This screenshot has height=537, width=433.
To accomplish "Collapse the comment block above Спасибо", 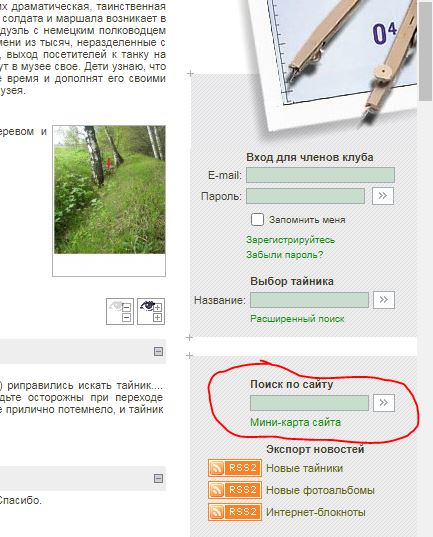I will click(x=158, y=478).
